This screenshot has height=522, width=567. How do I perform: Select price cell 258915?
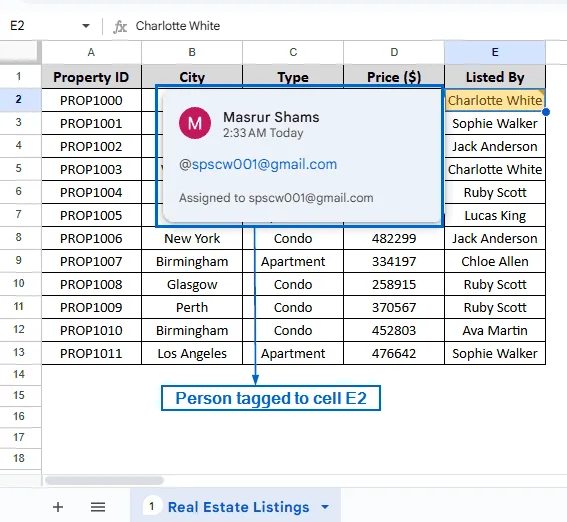[394, 284]
